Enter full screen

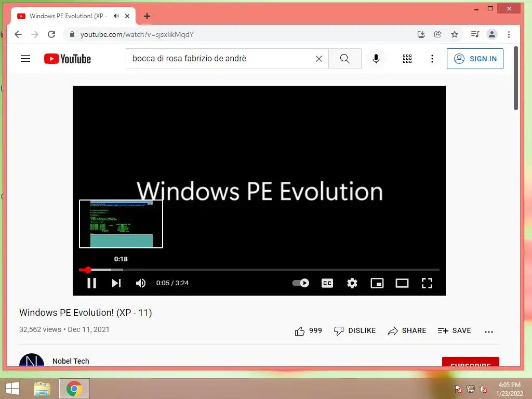(x=427, y=283)
